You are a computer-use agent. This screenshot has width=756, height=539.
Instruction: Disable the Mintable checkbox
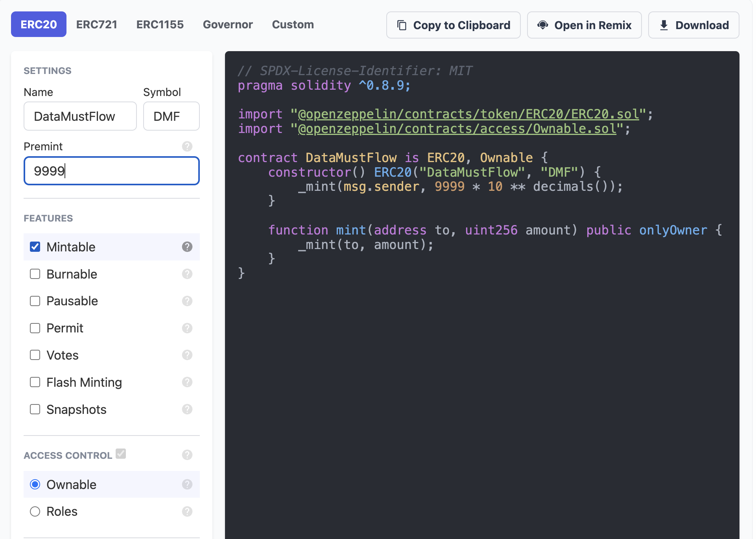[x=35, y=247]
